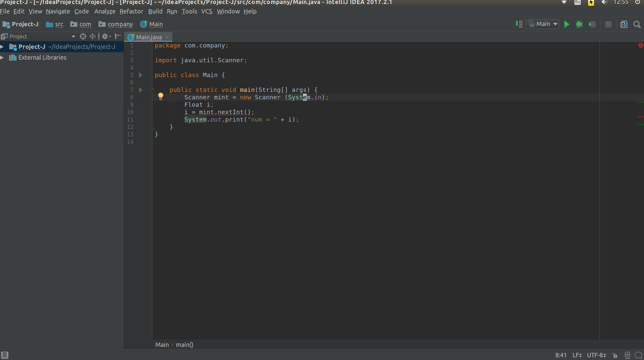Open the Navigate menu
This screenshot has width=644, height=360.
(x=58, y=11)
